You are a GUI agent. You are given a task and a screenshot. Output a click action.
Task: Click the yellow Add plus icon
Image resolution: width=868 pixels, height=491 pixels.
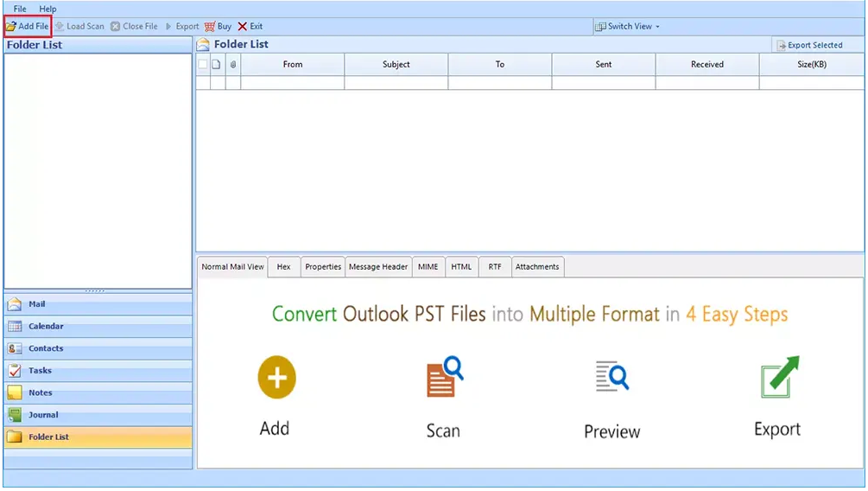[276, 378]
